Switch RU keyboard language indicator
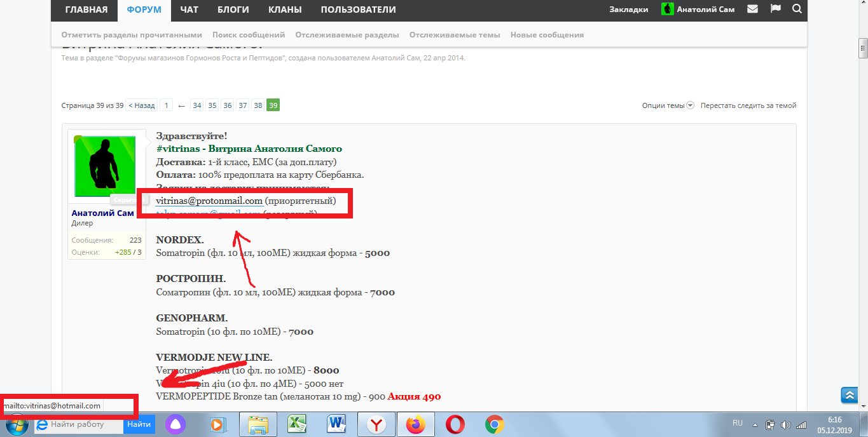Viewport: 868px width, 437px height. tap(738, 423)
